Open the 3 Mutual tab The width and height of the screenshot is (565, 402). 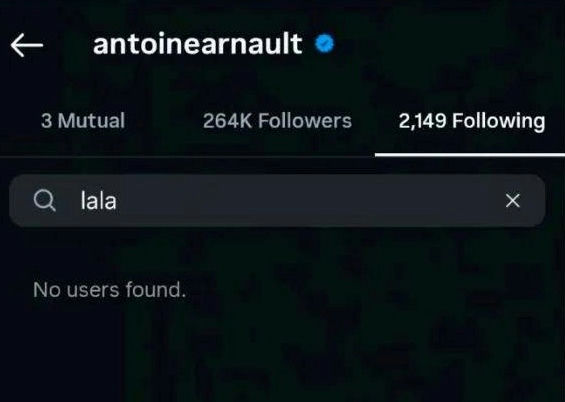tap(83, 121)
